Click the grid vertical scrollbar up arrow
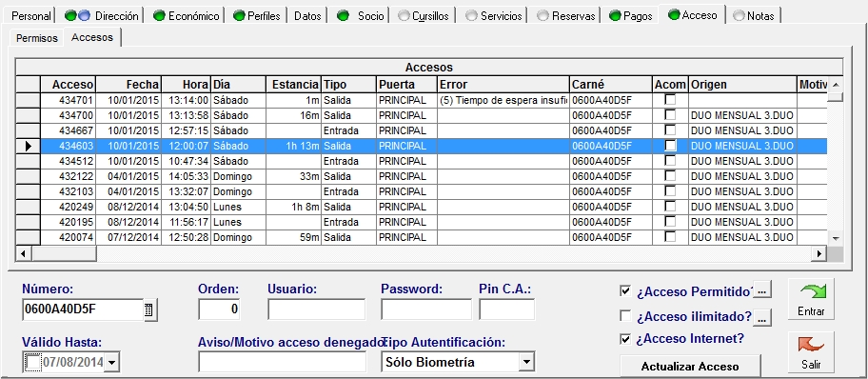Viewport: 868px width, 379px height. (x=836, y=85)
